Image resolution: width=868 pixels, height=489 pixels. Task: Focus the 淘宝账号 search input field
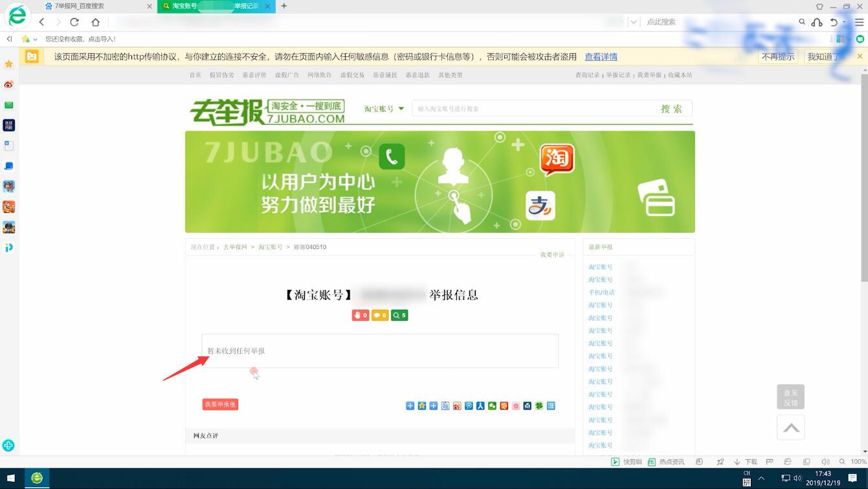[x=531, y=109]
